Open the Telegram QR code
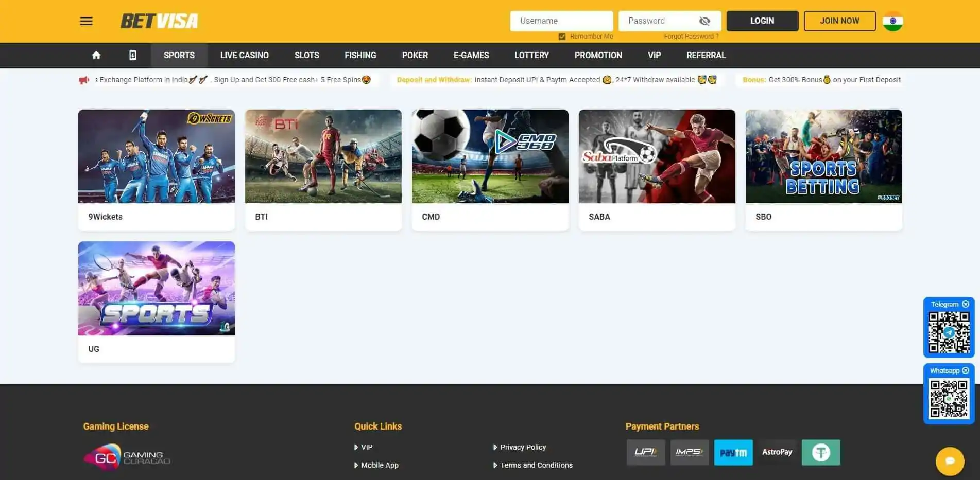 [949, 332]
